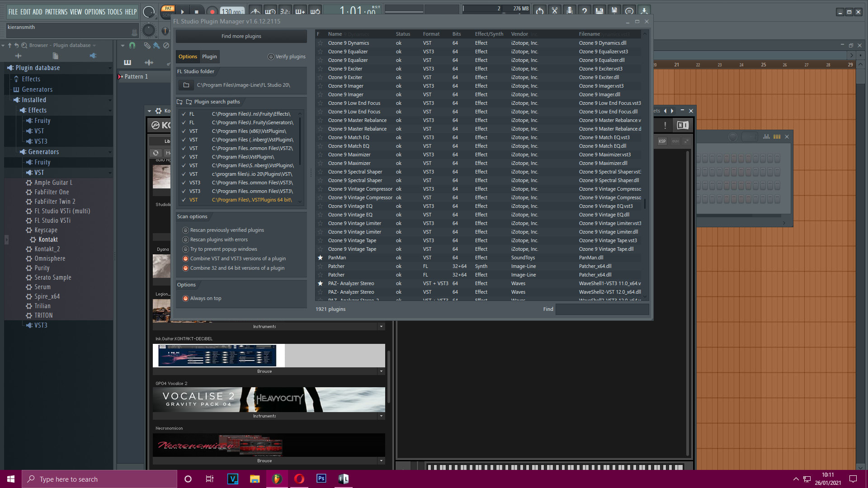Open FL Studio from the Windows taskbar
The height and width of the screenshot is (488, 868).
coord(277,479)
